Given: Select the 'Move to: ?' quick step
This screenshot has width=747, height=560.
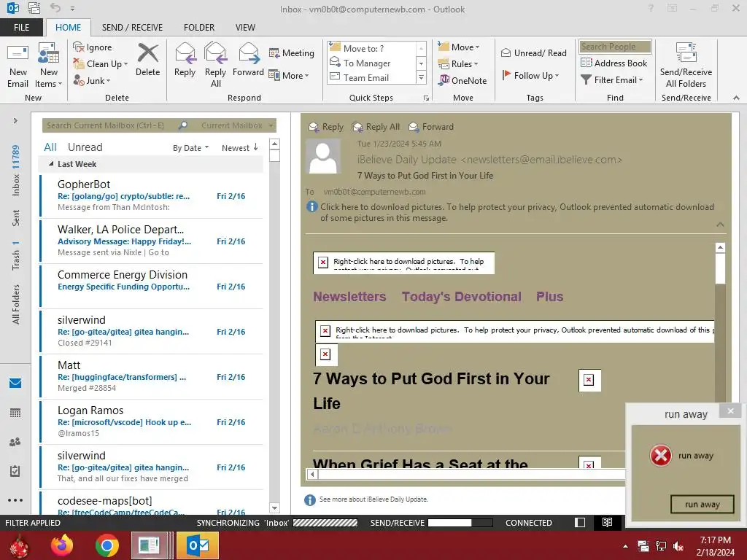Looking at the screenshot, I should (372, 48).
